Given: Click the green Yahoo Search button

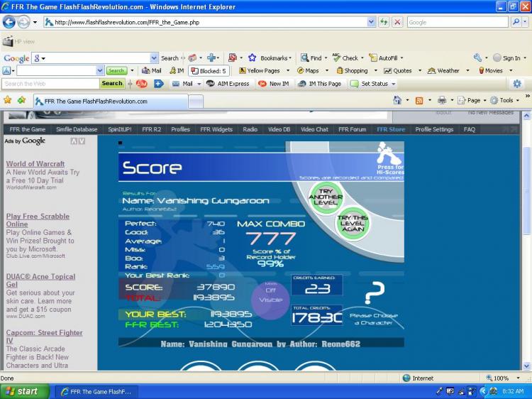Looking at the screenshot, I should point(116,70).
